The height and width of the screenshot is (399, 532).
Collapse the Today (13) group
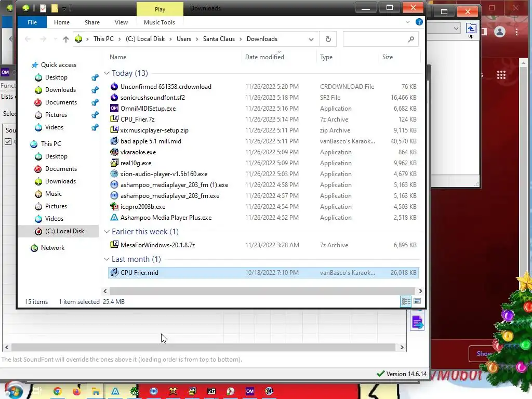tap(107, 73)
